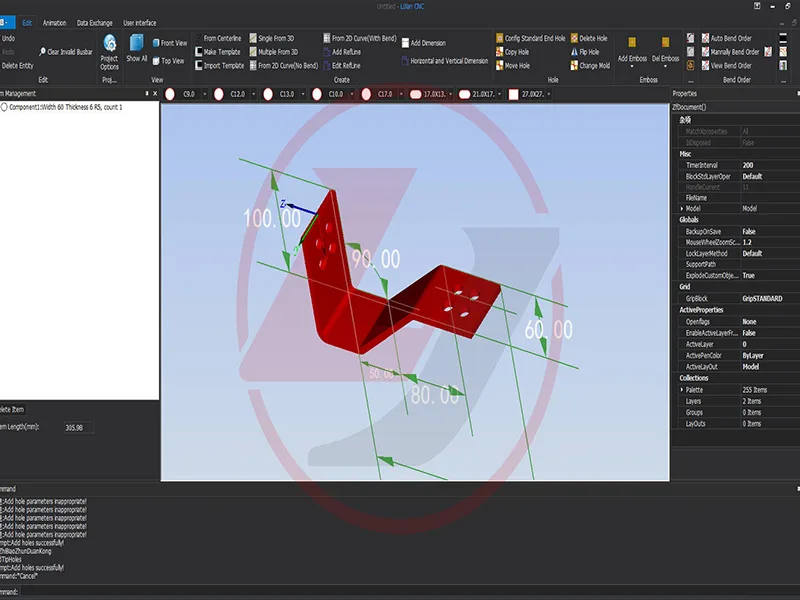Click the Delete Entity button
The width and height of the screenshot is (800, 600).
pyautogui.click(x=17, y=65)
